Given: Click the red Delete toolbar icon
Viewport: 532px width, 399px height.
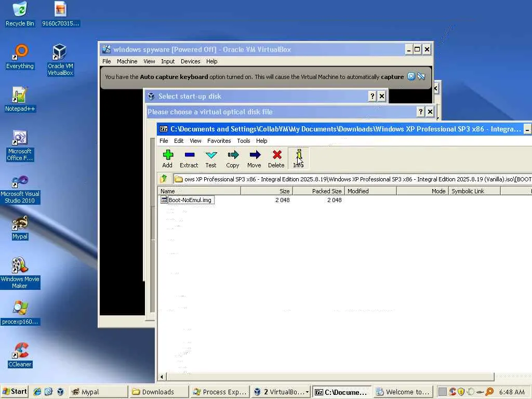Looking at the screenshot, I should click(276, 159).
